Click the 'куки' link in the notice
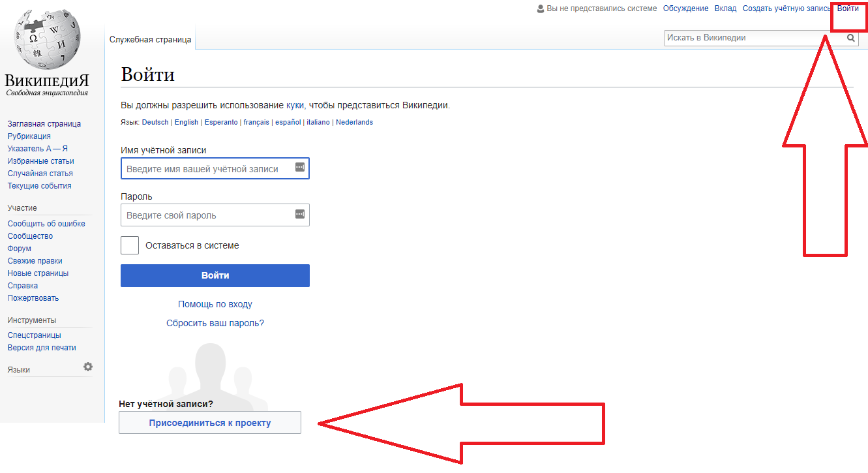868x473 pixels. coord(295,105)
